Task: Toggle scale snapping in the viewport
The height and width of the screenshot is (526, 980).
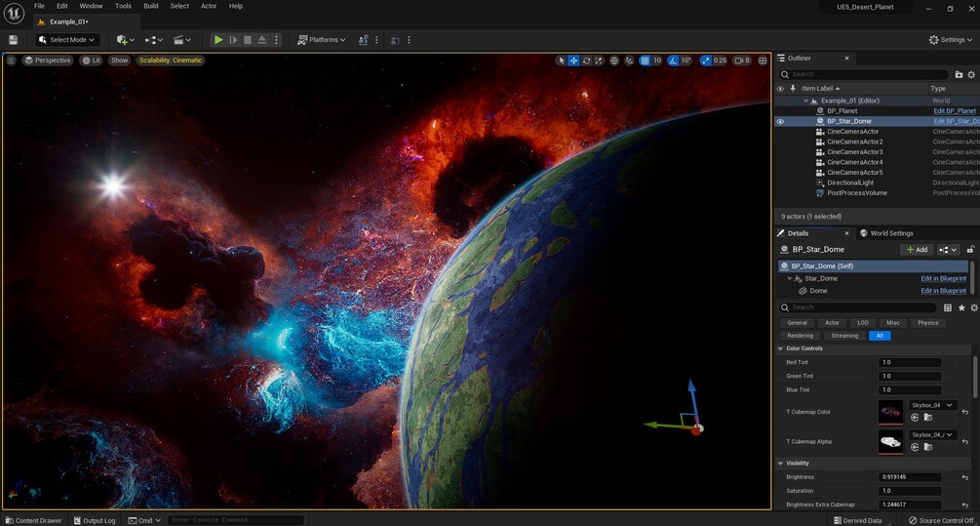Action: tap(706, 61)
